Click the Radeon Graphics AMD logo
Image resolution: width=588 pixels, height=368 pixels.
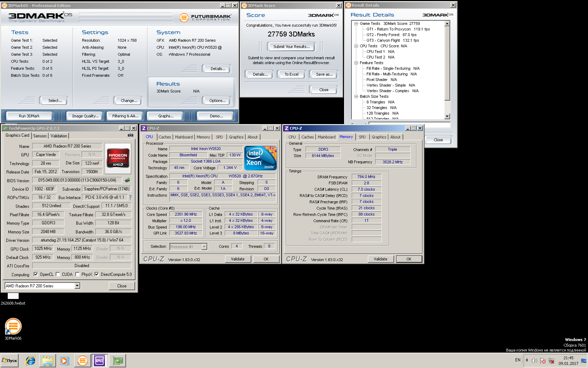pos(118,158)
